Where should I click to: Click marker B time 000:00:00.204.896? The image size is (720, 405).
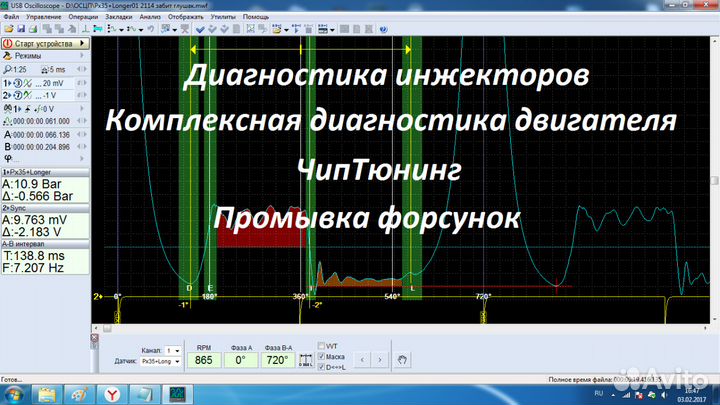click(45, 147)
